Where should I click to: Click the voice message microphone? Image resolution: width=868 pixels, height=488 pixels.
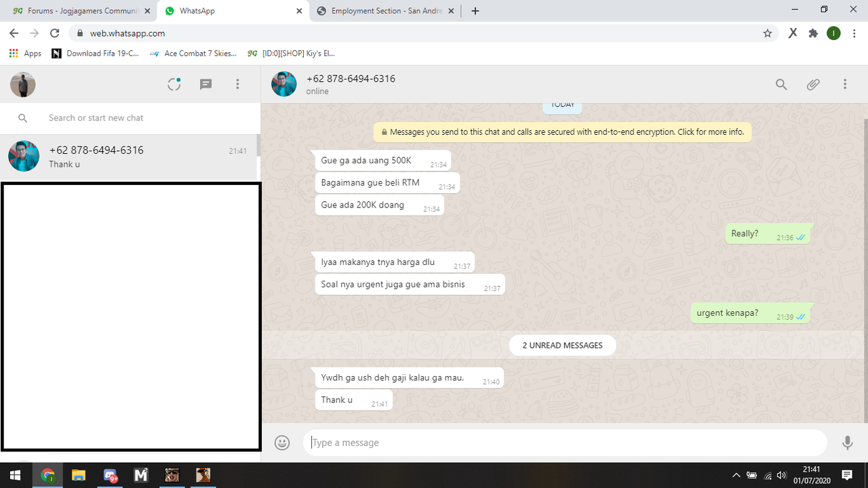tap(847, 443)
